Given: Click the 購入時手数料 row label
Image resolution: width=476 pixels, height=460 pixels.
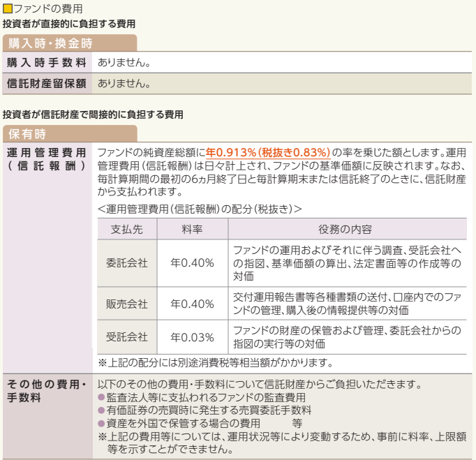Looking at the screenshot, I should pyautogui.click(x=47, y=63).
